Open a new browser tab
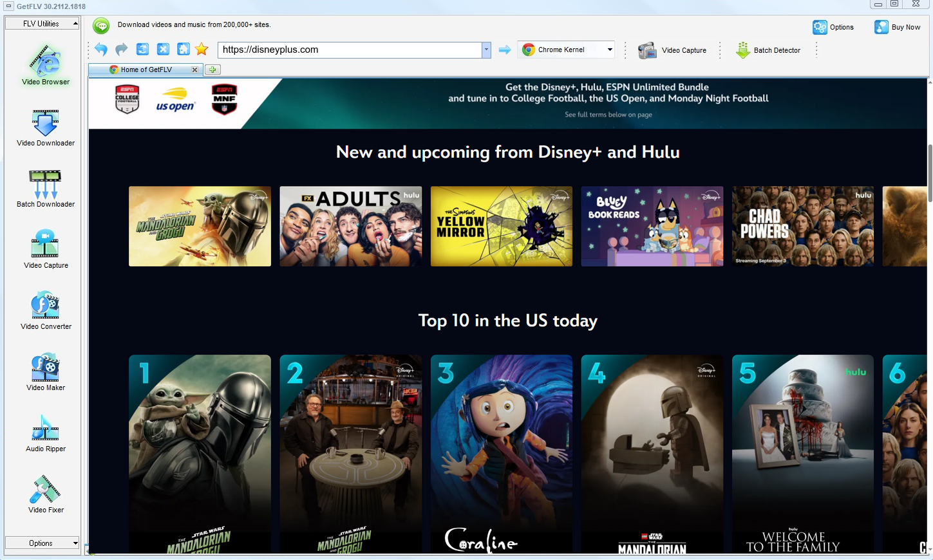933x560 pixels. [x=212, y=70]
